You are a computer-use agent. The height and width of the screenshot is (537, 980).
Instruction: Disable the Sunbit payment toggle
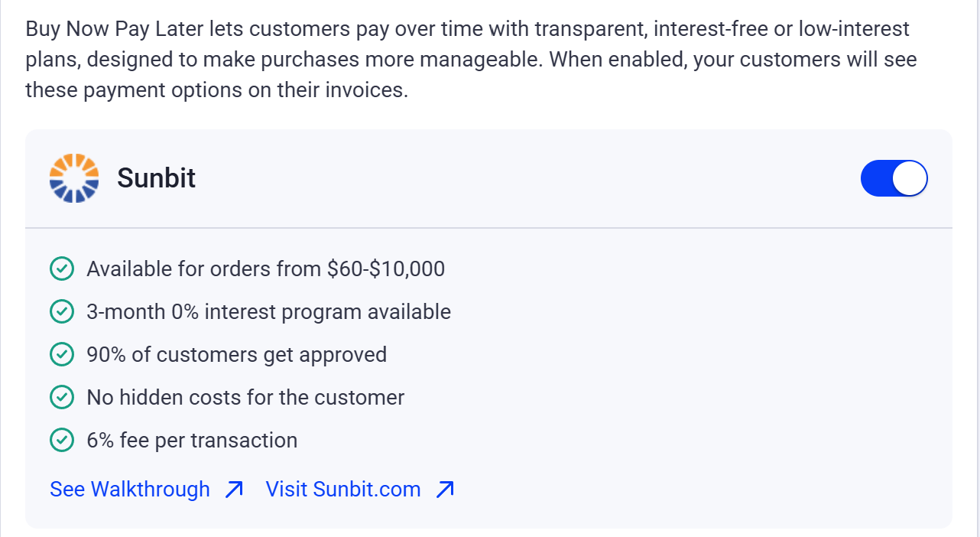pyautogui.click(x=894, y=178)
